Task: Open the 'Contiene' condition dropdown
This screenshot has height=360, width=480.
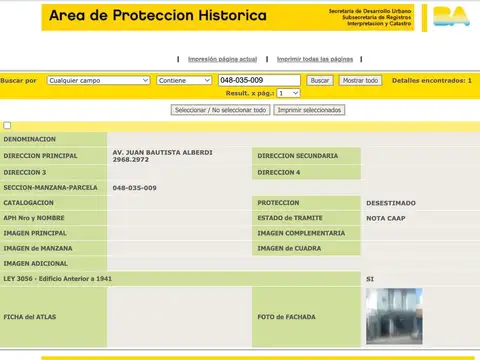Action: click(x=184, y=80)
